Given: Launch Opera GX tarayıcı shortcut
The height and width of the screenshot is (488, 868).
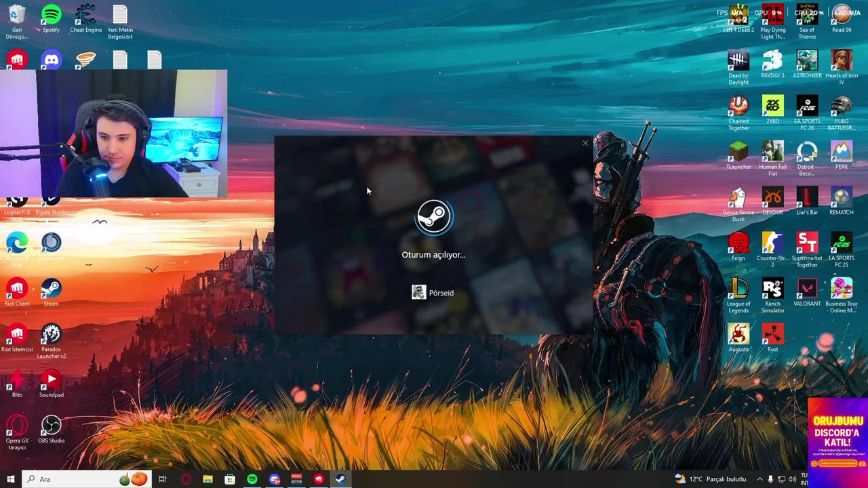Looking at the screenshot, I should click(17, 432).
